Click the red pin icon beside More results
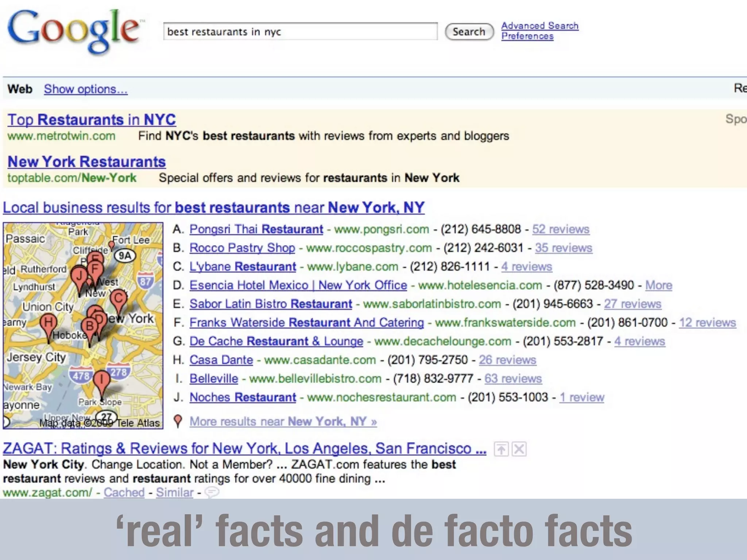The height and width of the screenshot is (560, 747). coord(178,421)
